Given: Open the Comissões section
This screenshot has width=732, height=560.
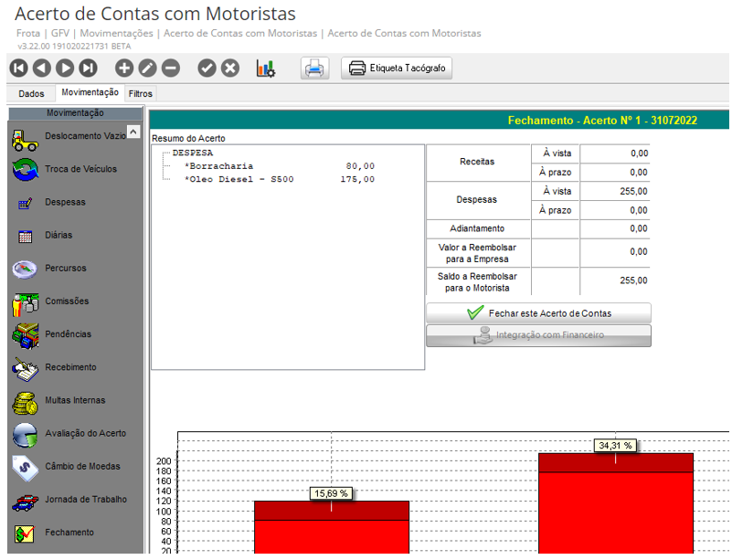Looking at the screenshot, I should pos(67,301).
